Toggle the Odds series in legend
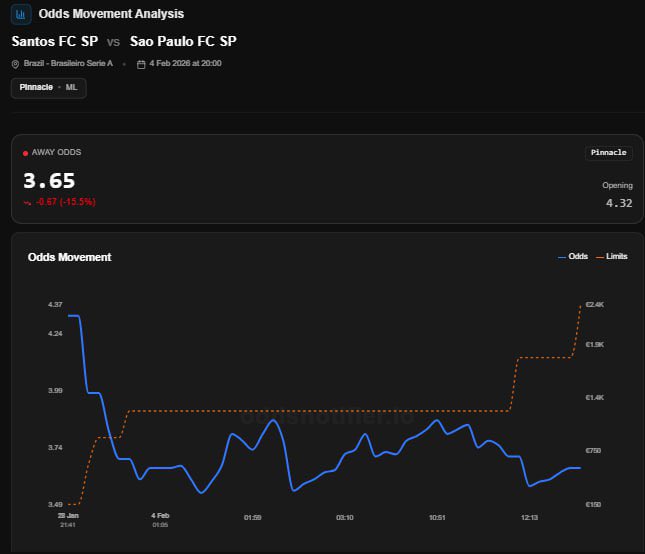The width and height of the screenshot is (645, 554). (x=573, y=256)
